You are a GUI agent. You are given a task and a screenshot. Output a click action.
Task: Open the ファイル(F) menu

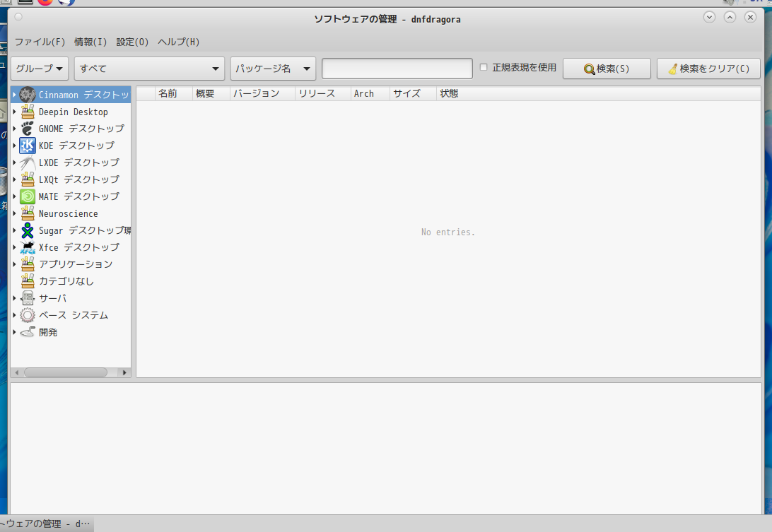(x=40, y=42)
